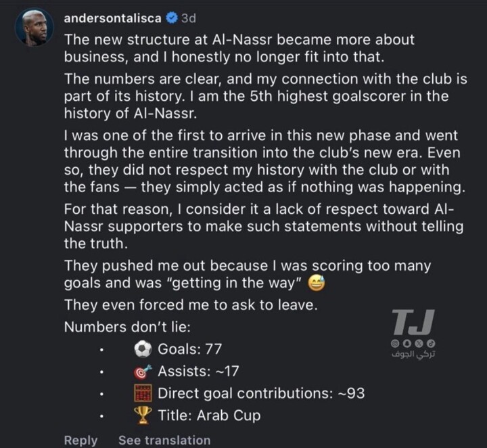Click the soccer ball emoji beside Goals

click(x=143, y=349)
